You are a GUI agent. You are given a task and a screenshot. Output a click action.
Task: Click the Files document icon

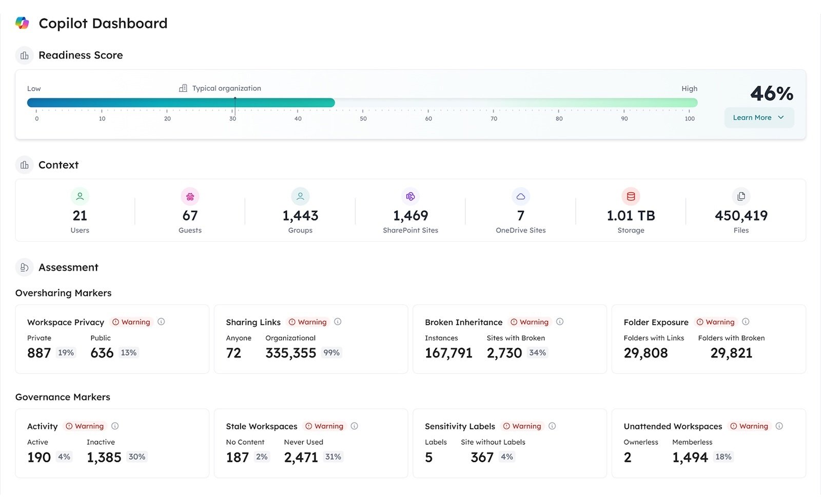coord(741,196)
